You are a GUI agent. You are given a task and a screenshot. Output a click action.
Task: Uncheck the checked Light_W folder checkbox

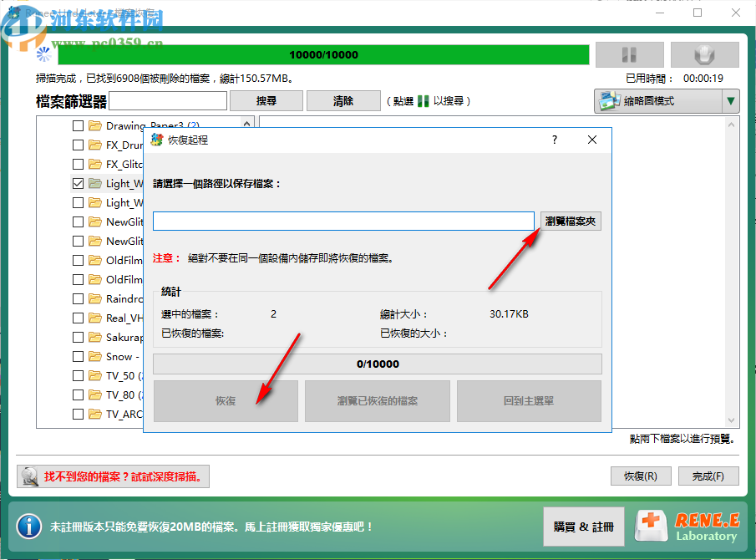coord(78,183)
